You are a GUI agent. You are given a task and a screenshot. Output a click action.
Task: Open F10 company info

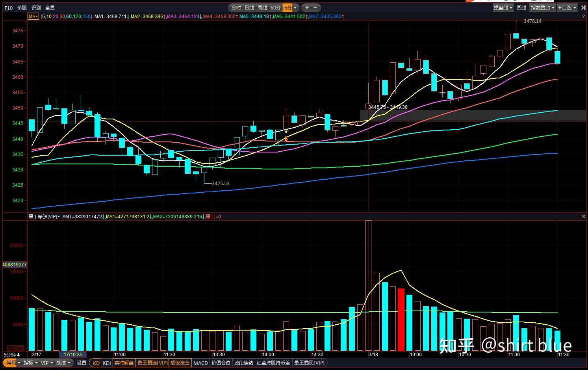pos(9,8)
